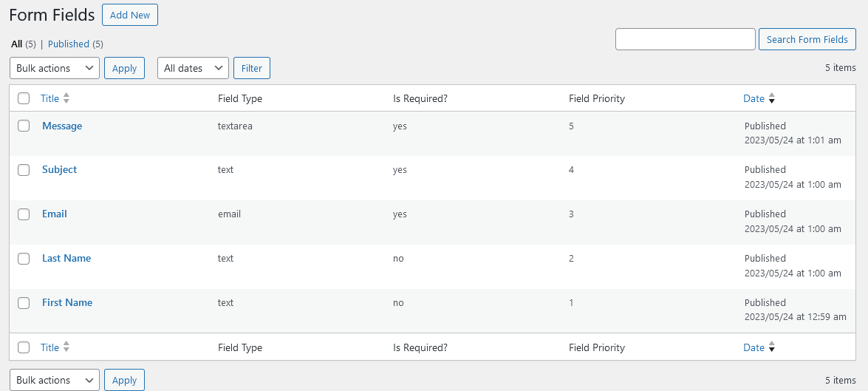
Task: Select the Email row checkbox
Action: coord(24,214)
